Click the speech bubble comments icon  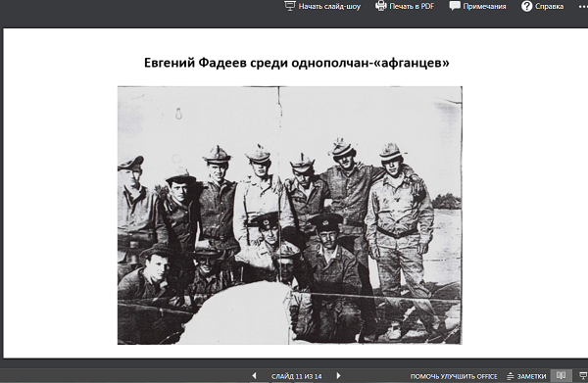coord(455,6)
